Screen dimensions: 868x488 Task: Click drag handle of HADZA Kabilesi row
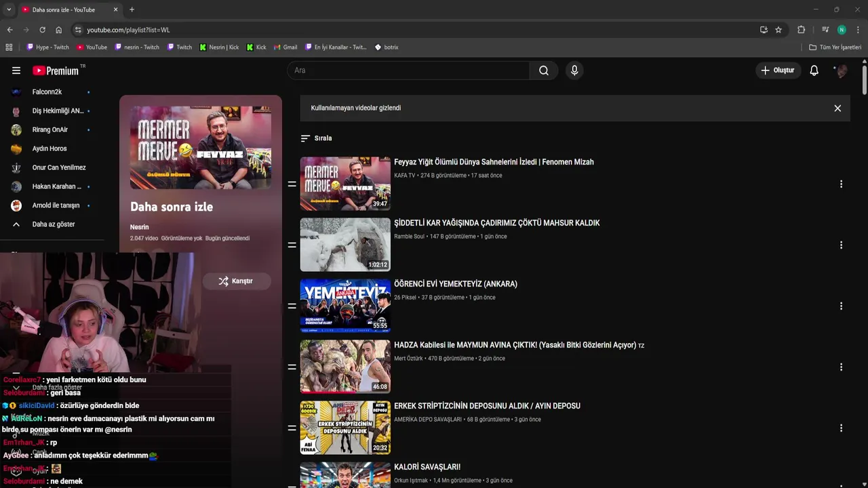(x=292, y=367)
